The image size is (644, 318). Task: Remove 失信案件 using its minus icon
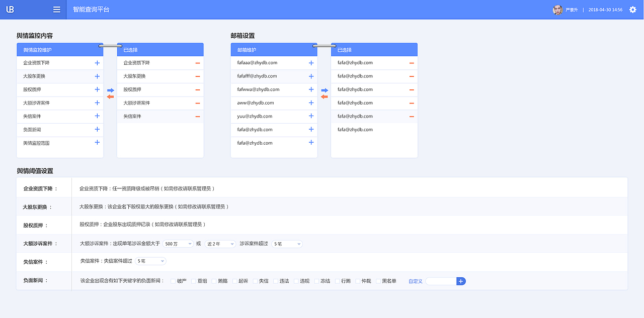pos(197,116)
